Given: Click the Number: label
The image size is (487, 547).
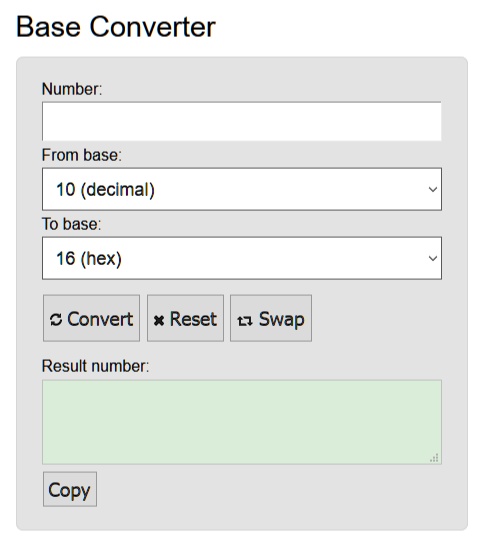Looking at the screenshot, I should 72,89.
